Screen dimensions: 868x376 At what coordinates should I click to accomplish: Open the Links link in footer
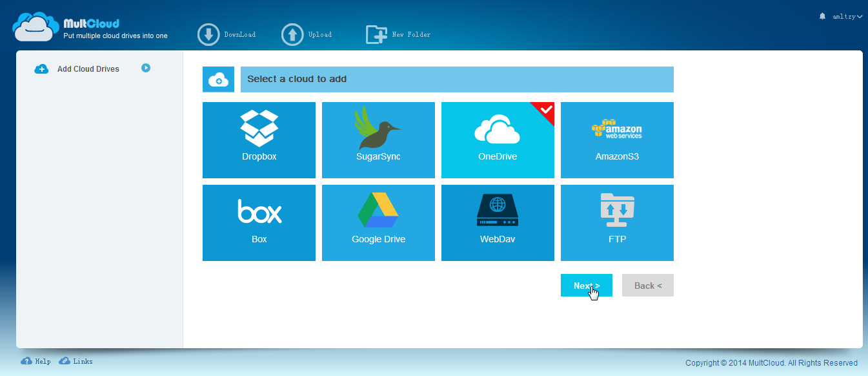tap(76, 361)
